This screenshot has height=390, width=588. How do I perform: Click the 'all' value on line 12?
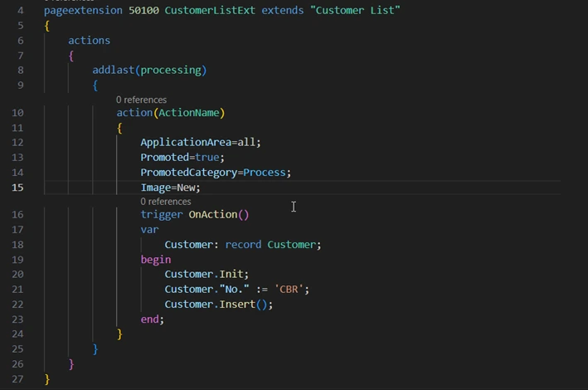(x=246, y=143)
